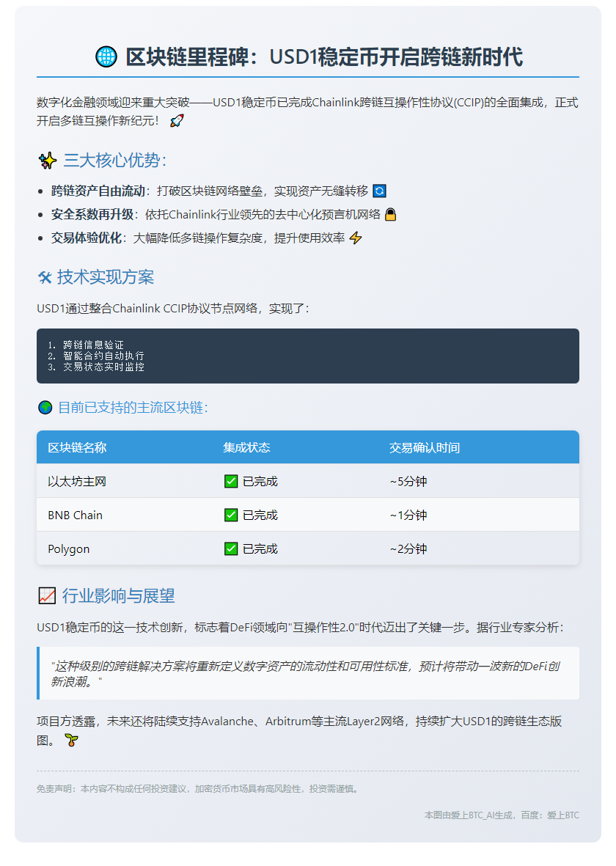Click the green checkmark in the BNB Chain row

pyautogui.click(x=231, y=515)
